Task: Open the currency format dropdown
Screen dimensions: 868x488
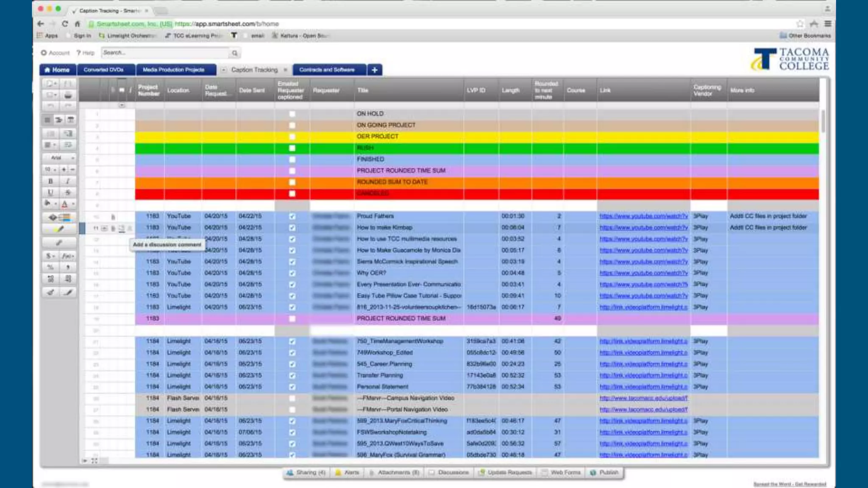Action: (50, 256)
